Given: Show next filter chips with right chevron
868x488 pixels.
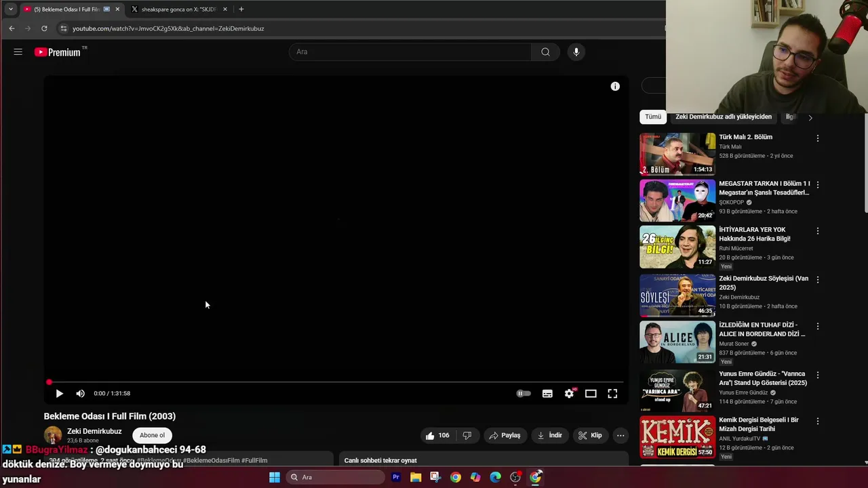Looking at the screenshot, I should tap(810, 118).
